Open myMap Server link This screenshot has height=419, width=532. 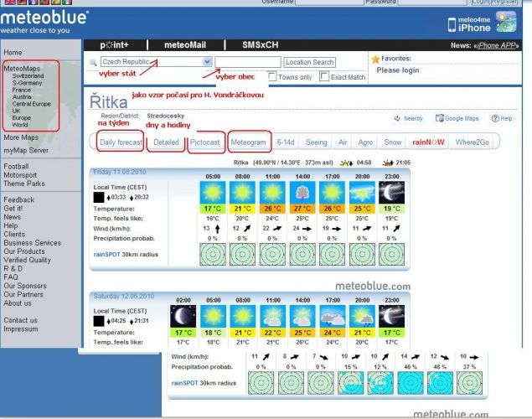pos(26,150)
